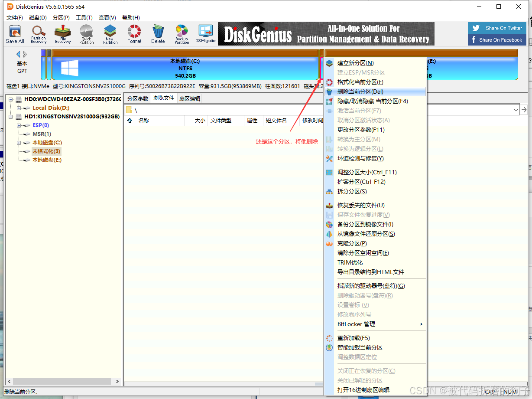The image size is (532, 399).
Task: Click the folder icon in path bar
Action: 129,110
